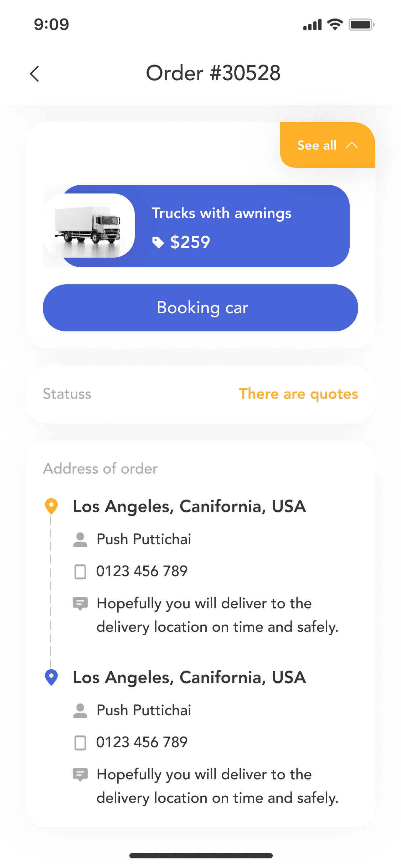Image resolution: width=401 pixels, height=868 pixels.
Task: Go back using the left chevron
Action: pos(35,74)
